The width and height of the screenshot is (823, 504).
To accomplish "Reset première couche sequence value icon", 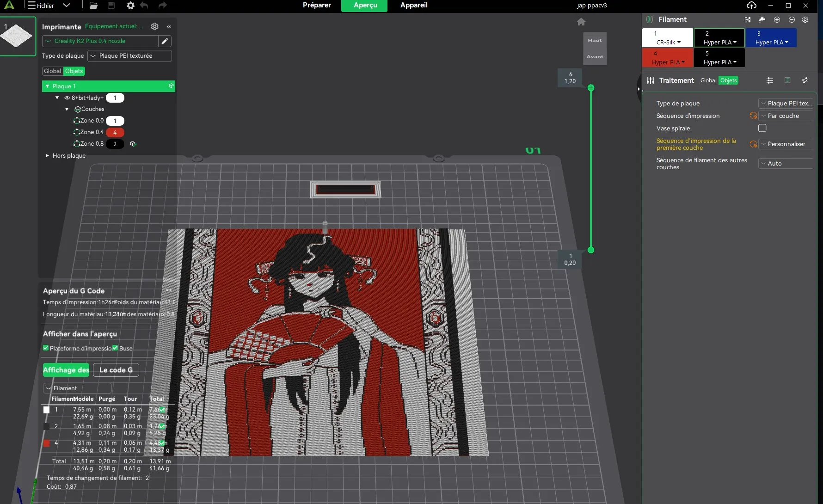I will (x=753, y=144).
